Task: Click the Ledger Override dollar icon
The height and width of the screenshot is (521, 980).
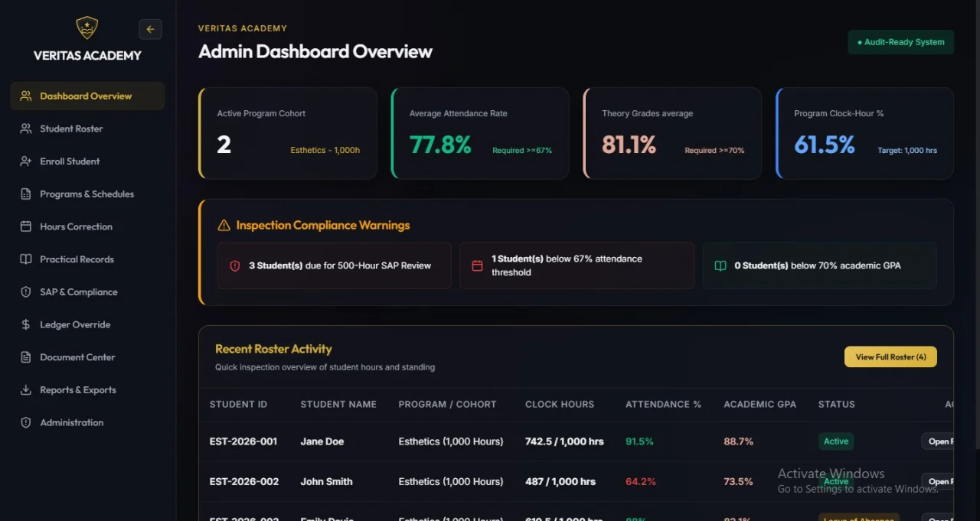Action: tap(26, 324)
